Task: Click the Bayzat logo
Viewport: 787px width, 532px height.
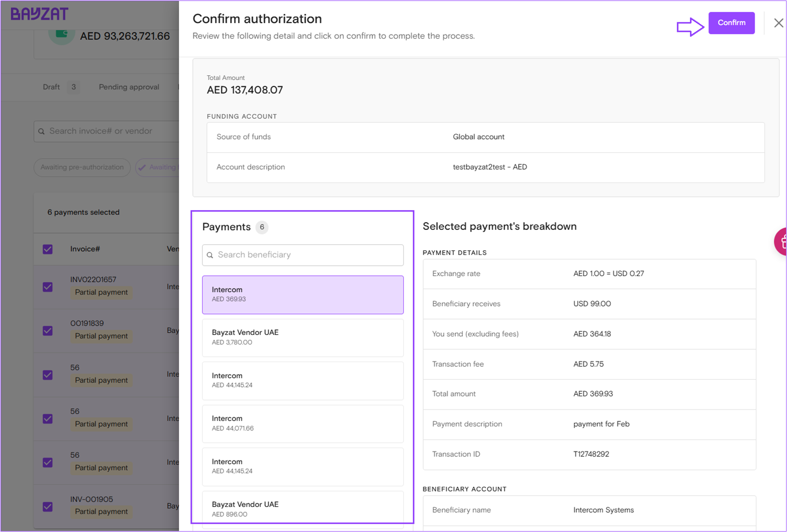Action: [40, 14]
